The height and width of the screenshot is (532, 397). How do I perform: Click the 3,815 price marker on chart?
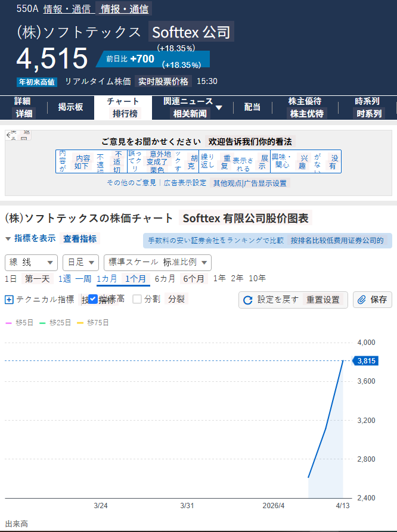[366, 360]
